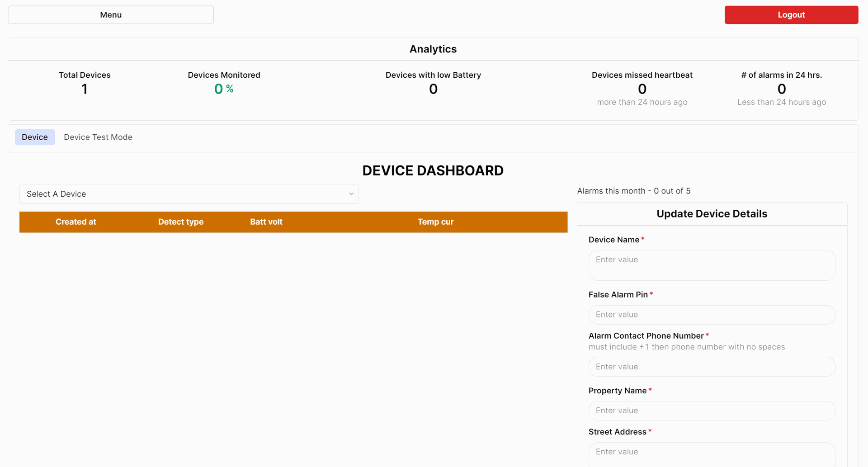Click the Devices Monitored percentage value
The image size is (868, 467).
pos(224,89)
